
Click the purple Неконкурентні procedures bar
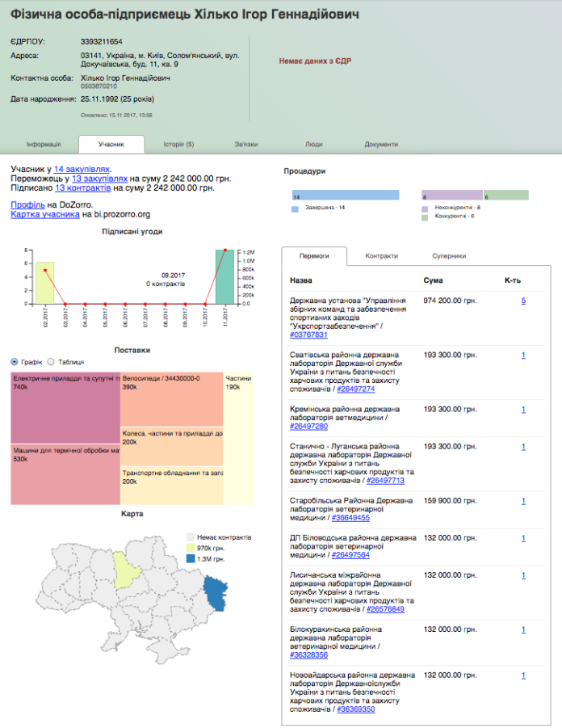point(451,196)
